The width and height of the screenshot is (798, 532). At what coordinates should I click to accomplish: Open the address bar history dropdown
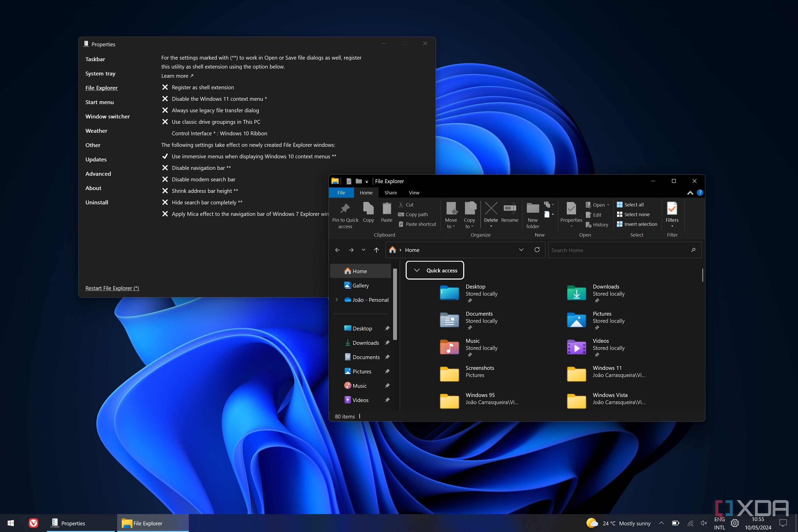(521, 250)
